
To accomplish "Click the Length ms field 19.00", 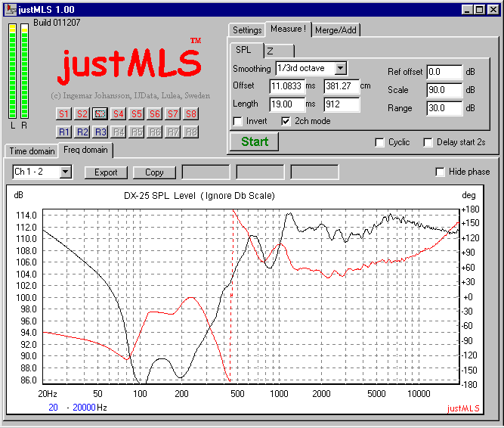I will tap(286, 104).
